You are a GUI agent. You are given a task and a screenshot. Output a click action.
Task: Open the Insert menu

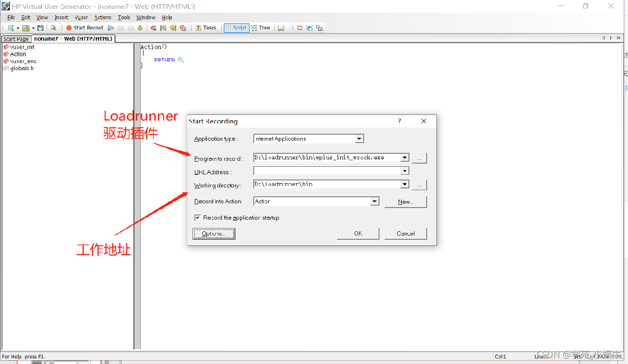coord(61,17)
